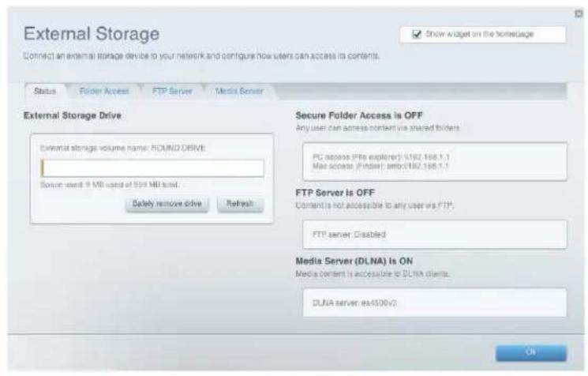Switch to the Media Server tab

coord(239,91)
